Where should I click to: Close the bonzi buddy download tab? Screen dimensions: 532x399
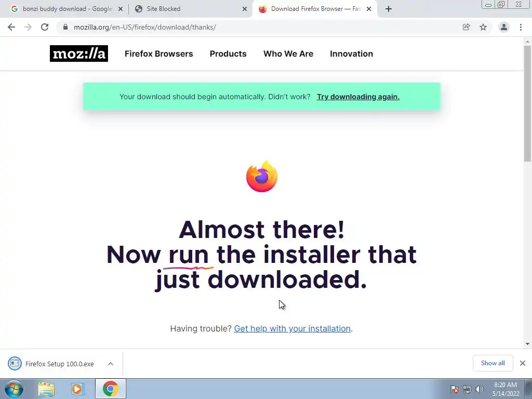coord(121,9)
